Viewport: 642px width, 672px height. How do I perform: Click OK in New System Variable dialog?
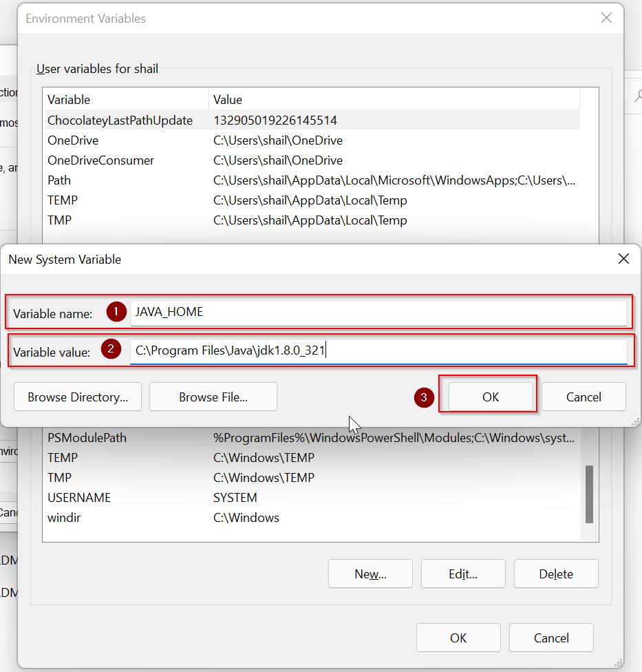pyautogui.click(x=489, y=397)
